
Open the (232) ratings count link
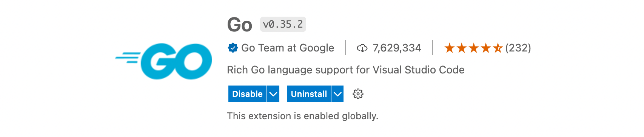point(518,48)
